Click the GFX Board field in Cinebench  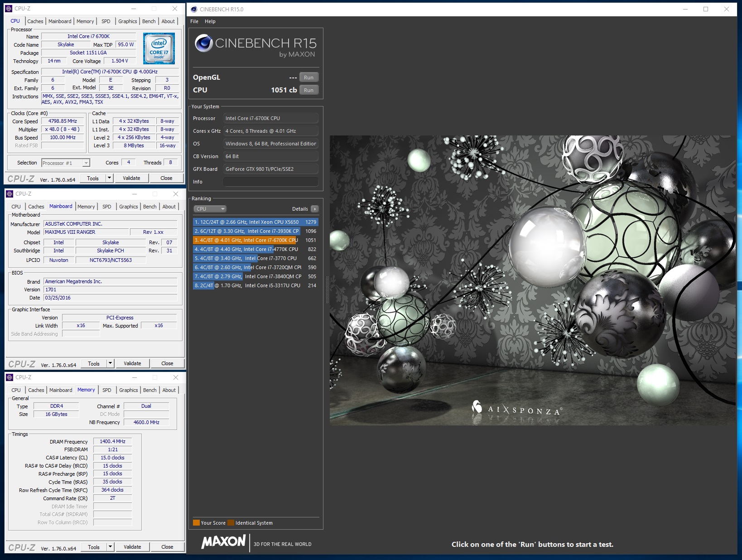[270, 169]
